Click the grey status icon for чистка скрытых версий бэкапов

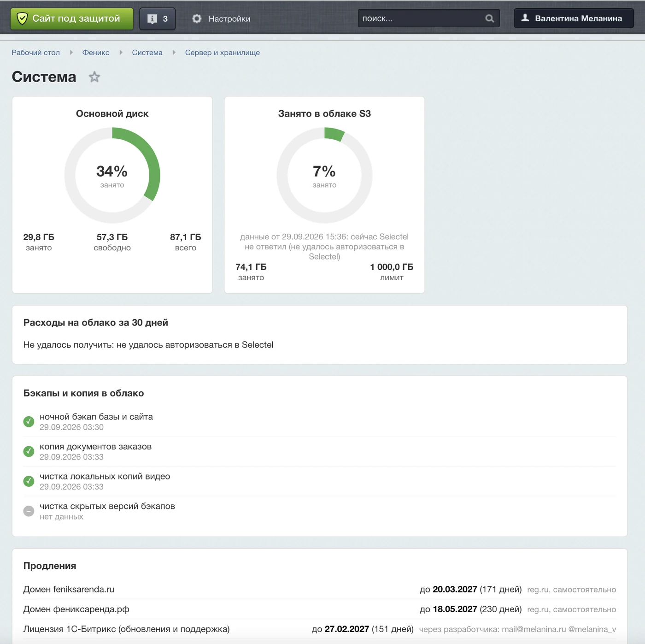pos(29,511)
